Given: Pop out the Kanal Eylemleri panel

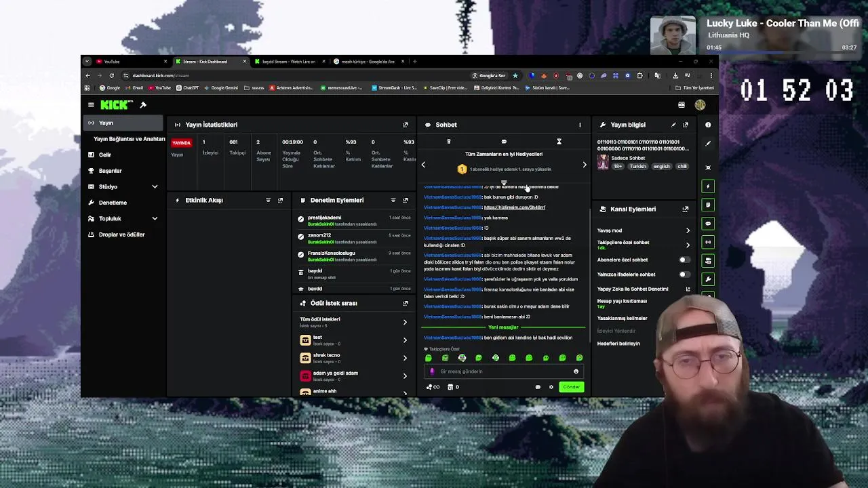Looking at the screenshot, I should (686, 209).
